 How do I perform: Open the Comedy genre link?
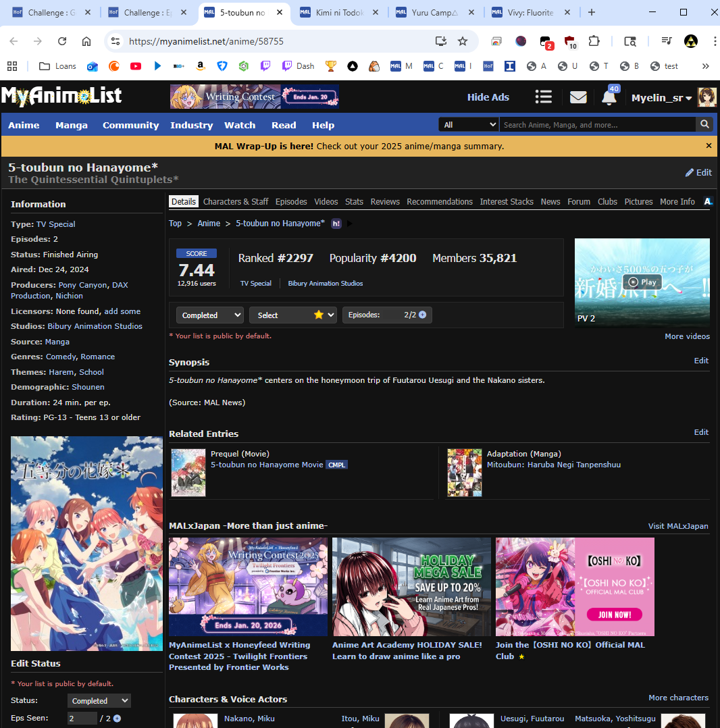pos(61,357)
